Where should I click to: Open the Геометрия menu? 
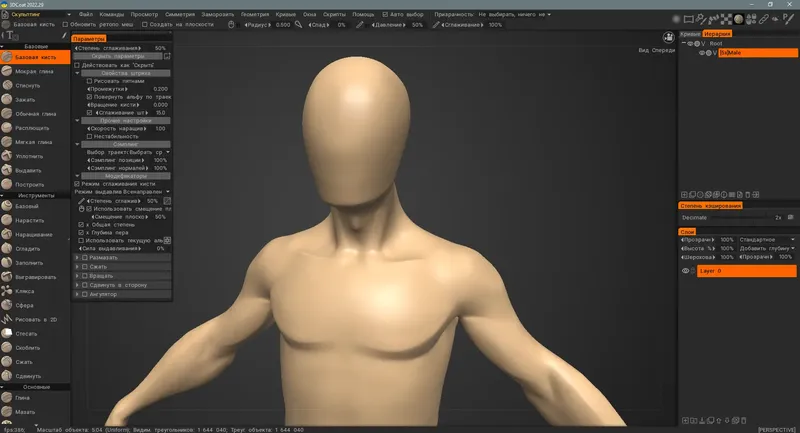255,14
